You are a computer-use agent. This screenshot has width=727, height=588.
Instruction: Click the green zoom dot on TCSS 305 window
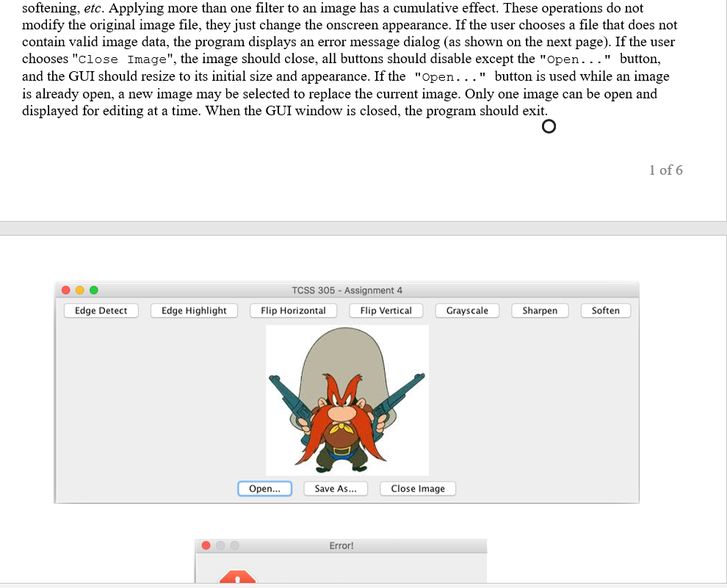point(93,290)
